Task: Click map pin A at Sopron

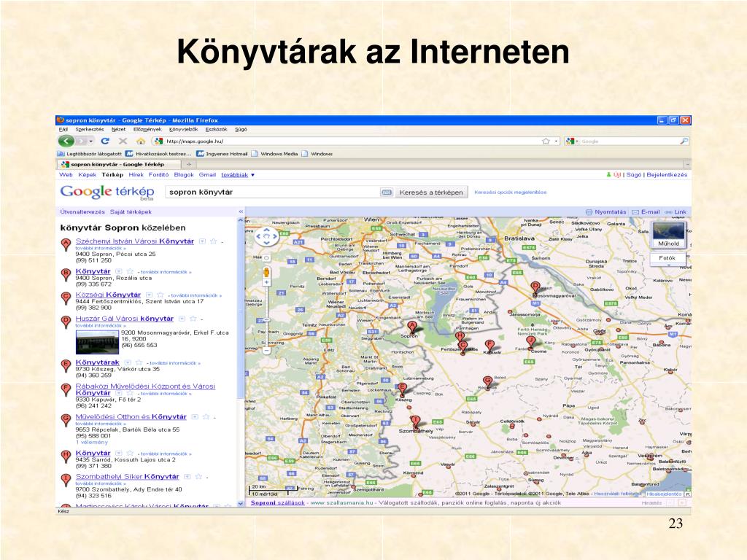Action: coord(413,327)
